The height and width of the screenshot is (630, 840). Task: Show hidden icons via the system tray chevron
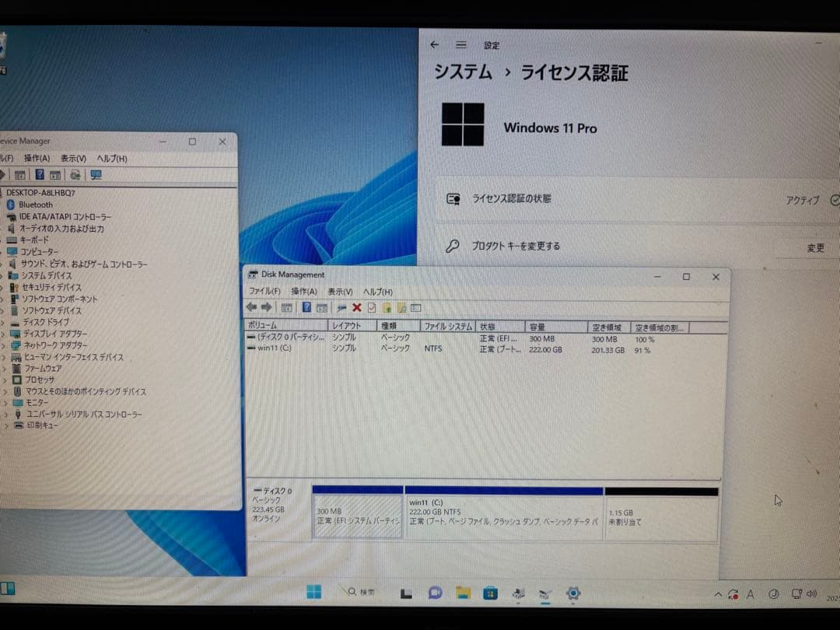tap(718, 593)
